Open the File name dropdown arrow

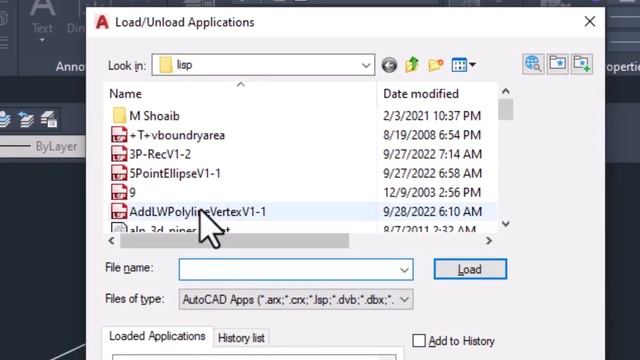click(404, 270)
